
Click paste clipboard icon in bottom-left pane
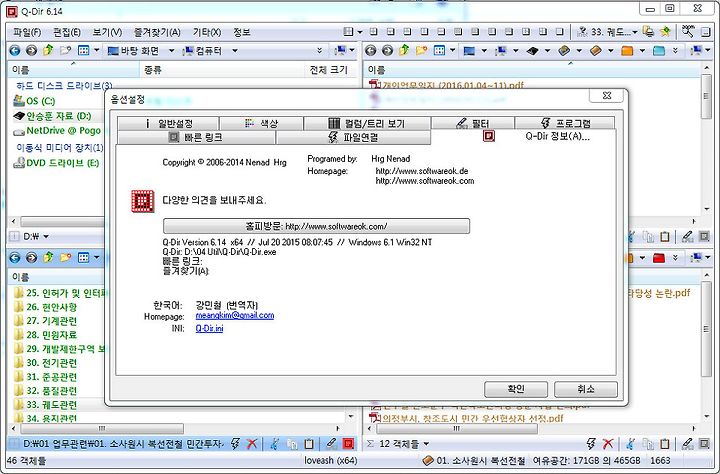[x=309, y=444]
